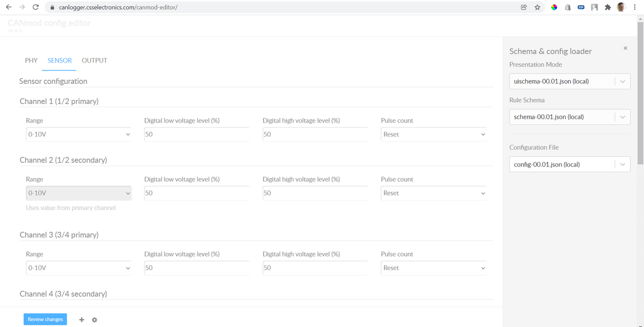This screenshot has width=644, height=327.
Task: Open the Rule Schema dropdown
Action: pos(570,117)
